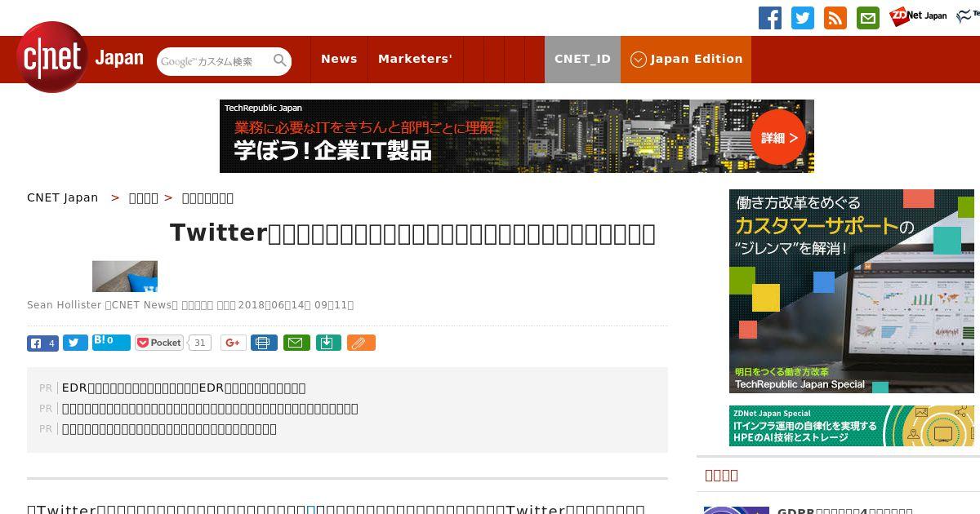Open article thumbnail image
Viewport: 980px width, 514px height.
125,277
